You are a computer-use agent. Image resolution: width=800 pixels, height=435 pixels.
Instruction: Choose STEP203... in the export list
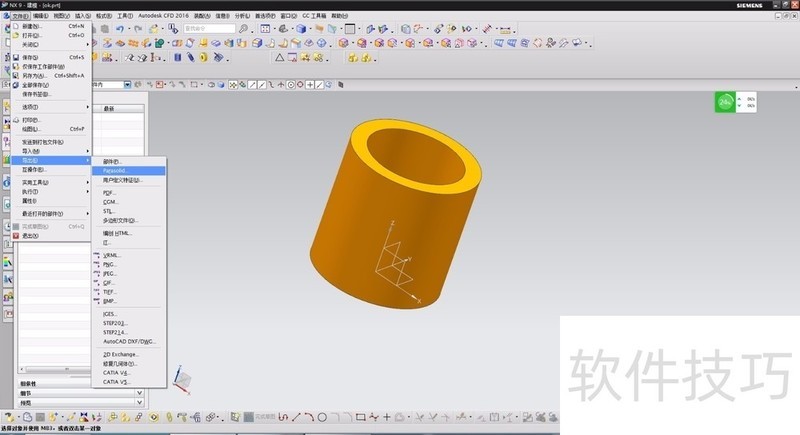click(116, 323)
